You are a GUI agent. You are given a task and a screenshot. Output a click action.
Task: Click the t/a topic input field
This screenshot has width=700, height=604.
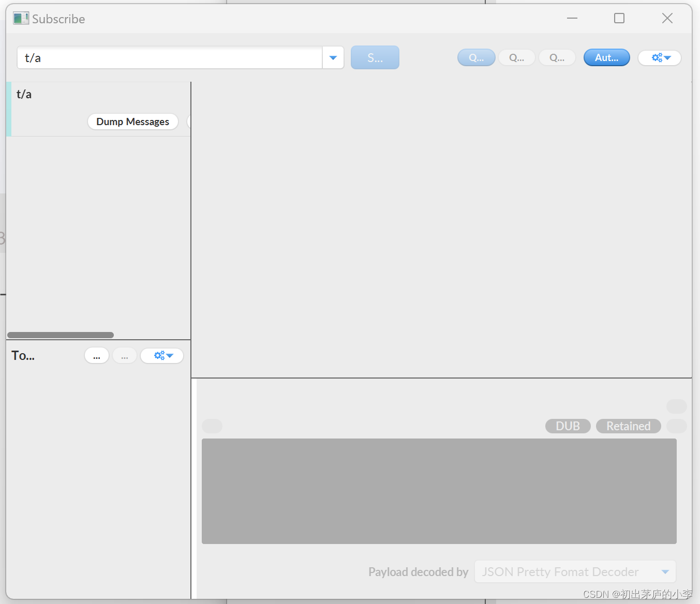170,58
